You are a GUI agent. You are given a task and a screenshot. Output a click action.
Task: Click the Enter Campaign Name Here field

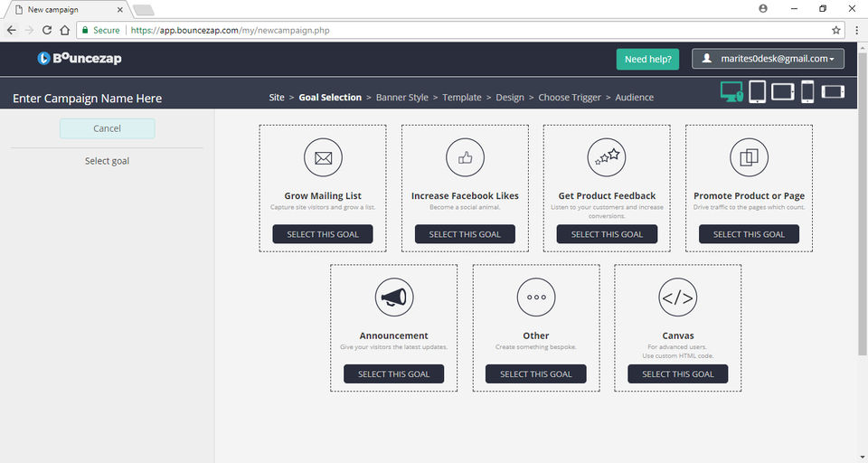[88, 99]
